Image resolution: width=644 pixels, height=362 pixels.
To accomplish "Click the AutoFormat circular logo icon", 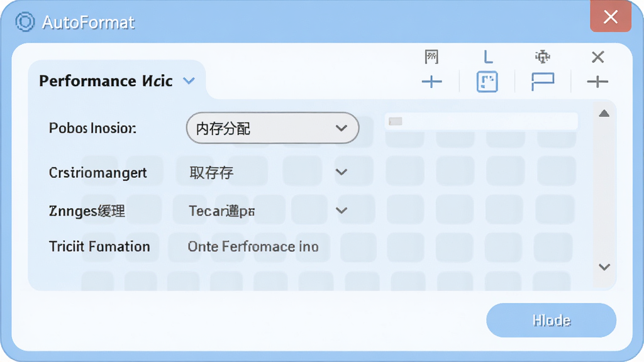I will click(x=25, y=21).
